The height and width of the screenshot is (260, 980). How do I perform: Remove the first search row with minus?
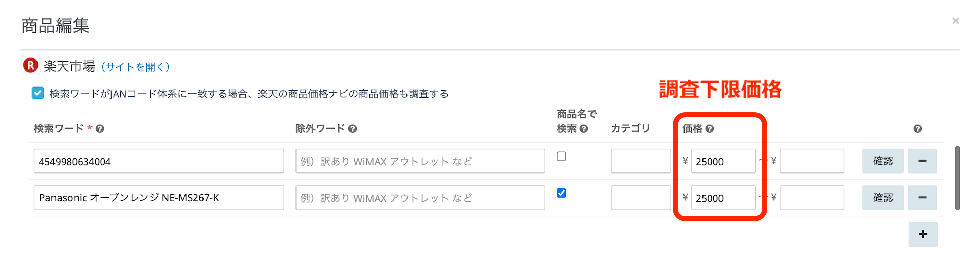(x=922, y=161)
